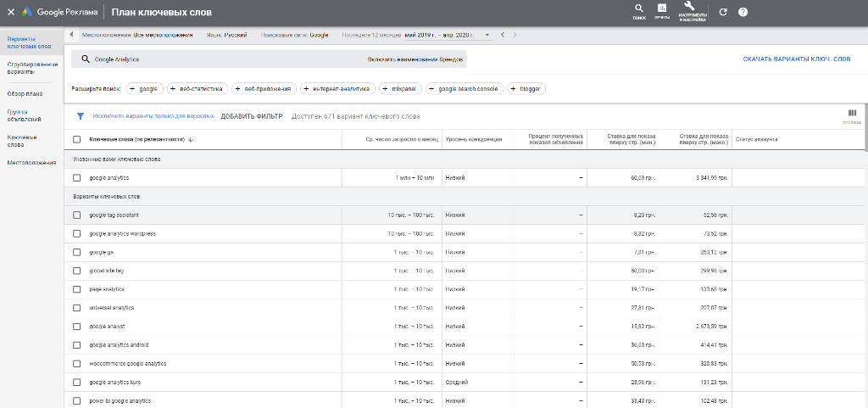Open Варианты ключевых слов sidebar tab

(x=30, y=42)
